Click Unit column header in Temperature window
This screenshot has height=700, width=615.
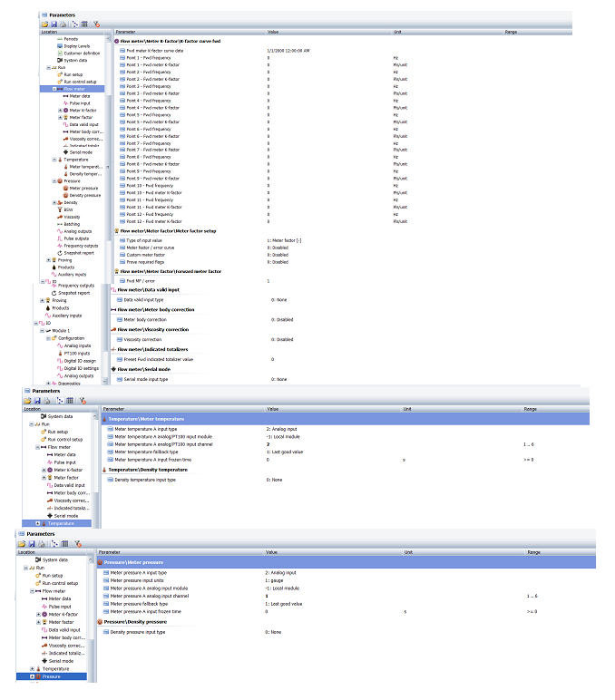point(407,409)
